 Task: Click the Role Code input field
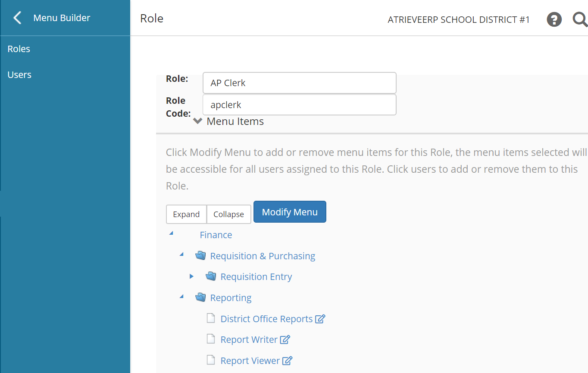click(299, 105)
